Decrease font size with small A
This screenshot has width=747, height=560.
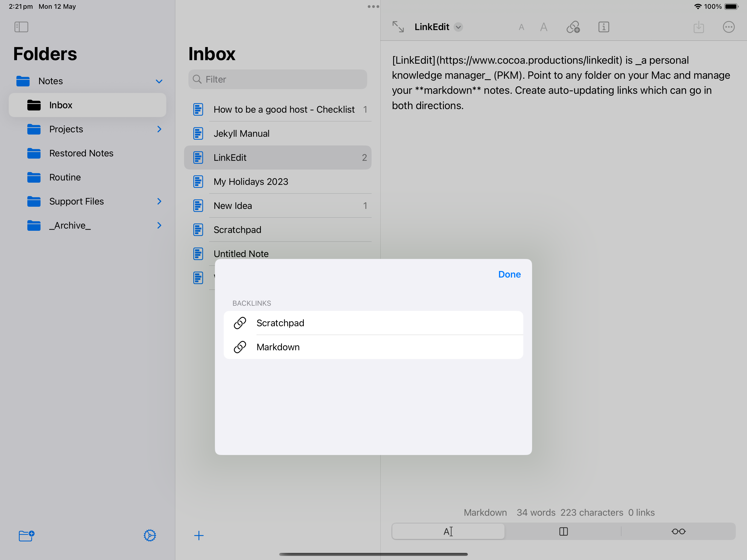pos(521,27)
